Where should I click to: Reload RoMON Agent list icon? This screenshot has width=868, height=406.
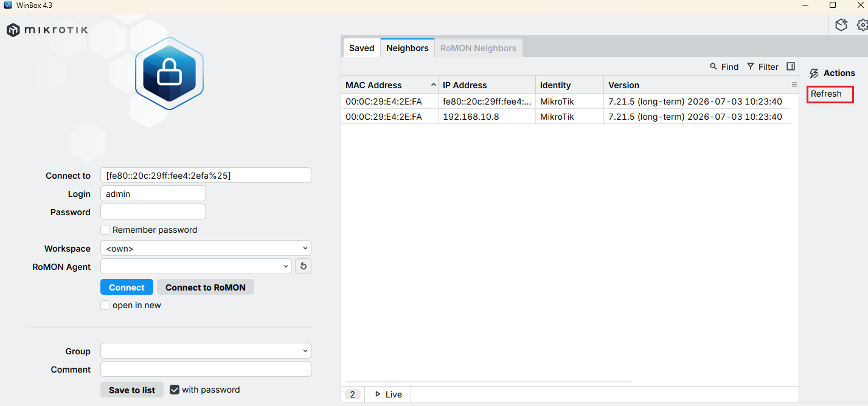click(x=303, y=266)
